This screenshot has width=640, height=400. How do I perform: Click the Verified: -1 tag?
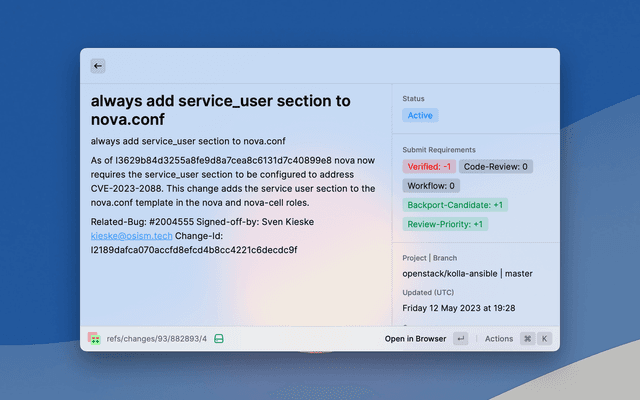pos(428,166)
